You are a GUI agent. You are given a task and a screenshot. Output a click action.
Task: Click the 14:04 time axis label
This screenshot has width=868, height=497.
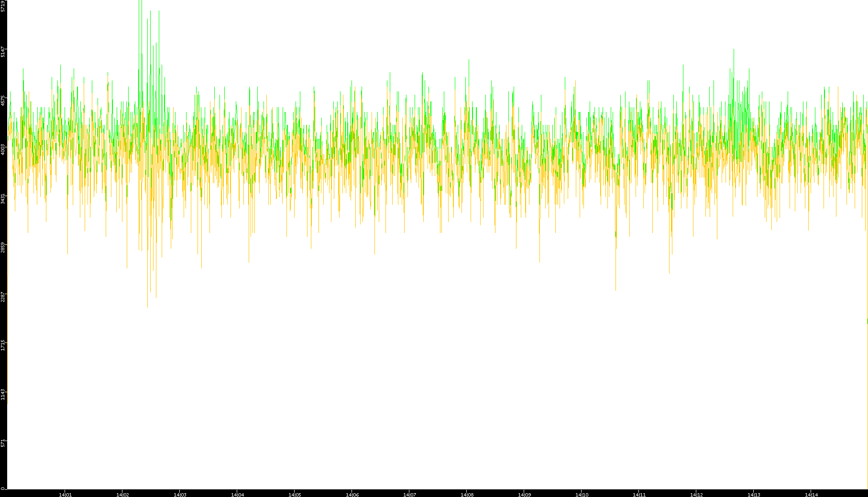(x=237, y=495)
